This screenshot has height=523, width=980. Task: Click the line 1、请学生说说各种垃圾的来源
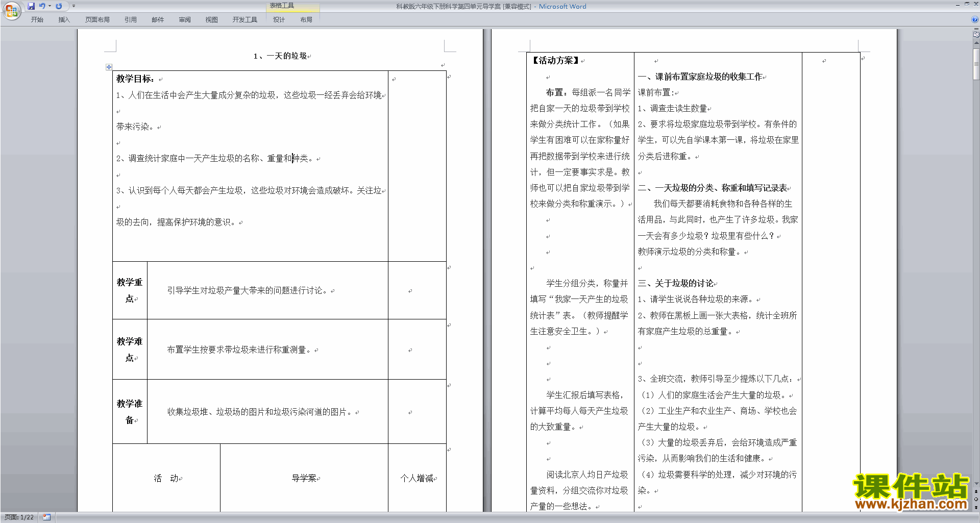697,299
